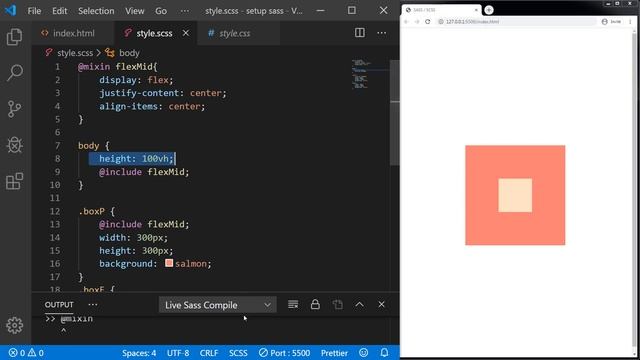Maximize the output panel with chevron up
The height and width of the screenshot is (360, 640).
[x=360, y=304]
